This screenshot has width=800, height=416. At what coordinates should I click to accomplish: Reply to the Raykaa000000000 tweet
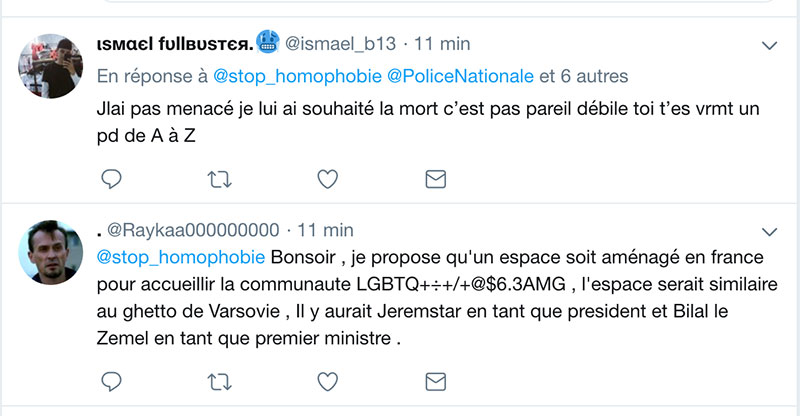[112, 381]
